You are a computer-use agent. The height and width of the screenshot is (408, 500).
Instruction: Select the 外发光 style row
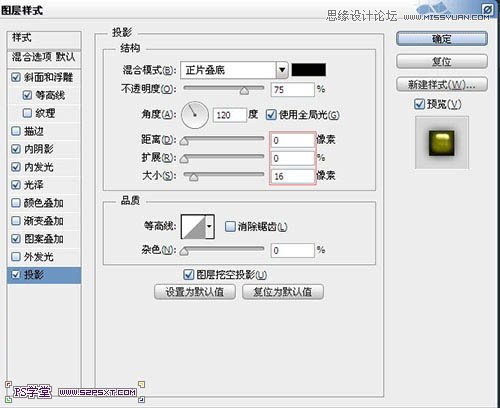pos(44,257)
